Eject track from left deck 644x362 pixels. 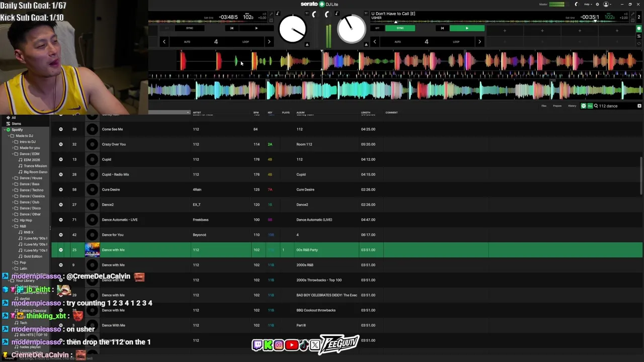click(x=307, y=45)
